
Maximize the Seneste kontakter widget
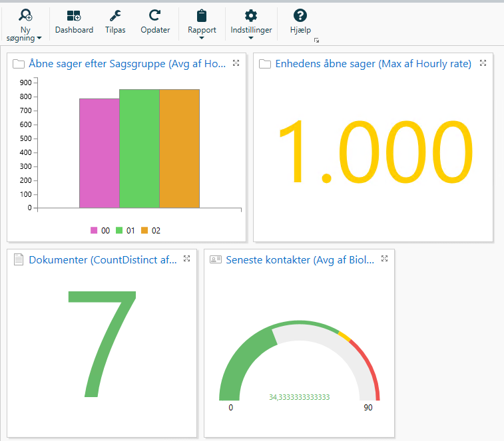(x=384, y=259)
